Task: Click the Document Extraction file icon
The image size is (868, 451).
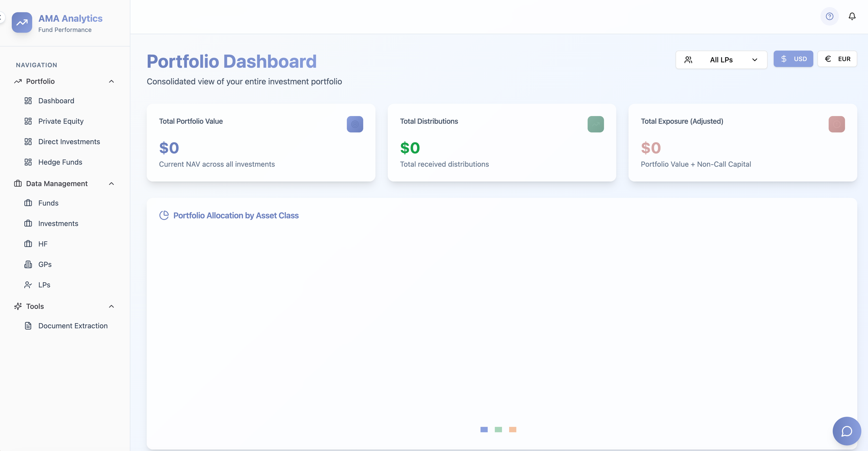Action: 28,326
